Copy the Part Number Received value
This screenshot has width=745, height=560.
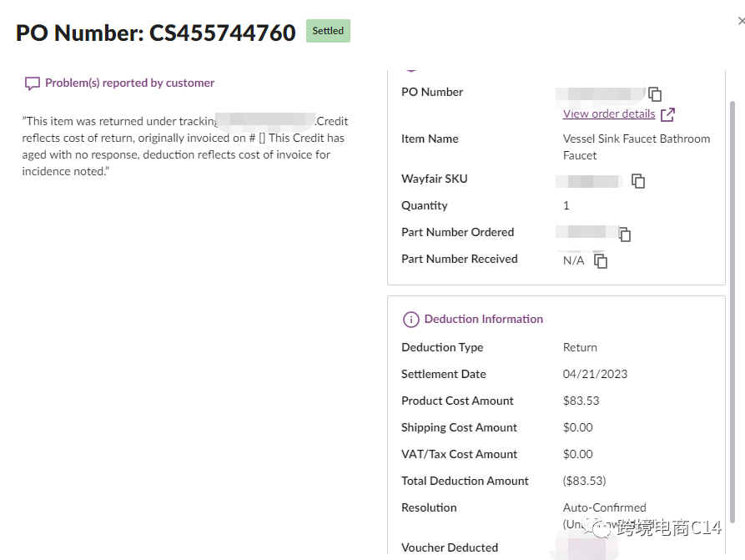coord(601,261)
